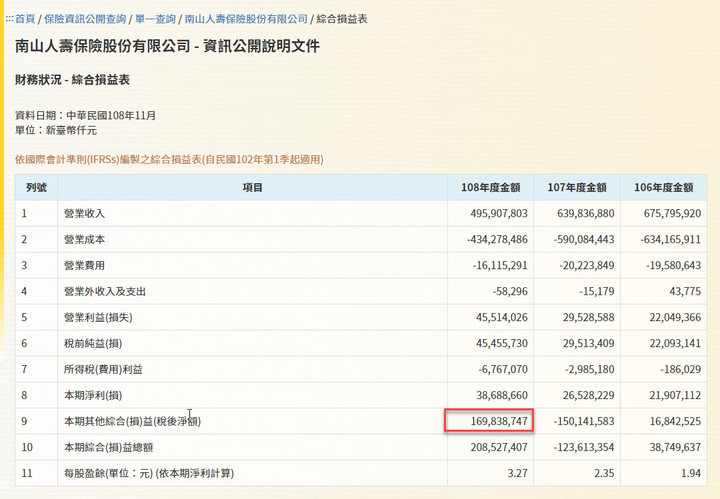Select the 每股盈餘 row label
The image size is (720, 499).
(x=149, y=473)
